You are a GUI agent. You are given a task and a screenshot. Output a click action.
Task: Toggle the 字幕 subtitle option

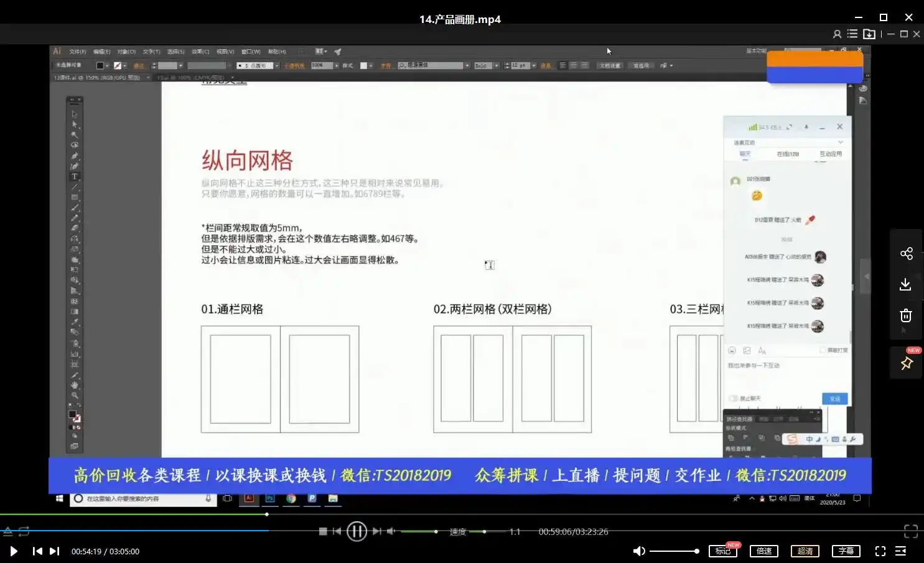846,551
